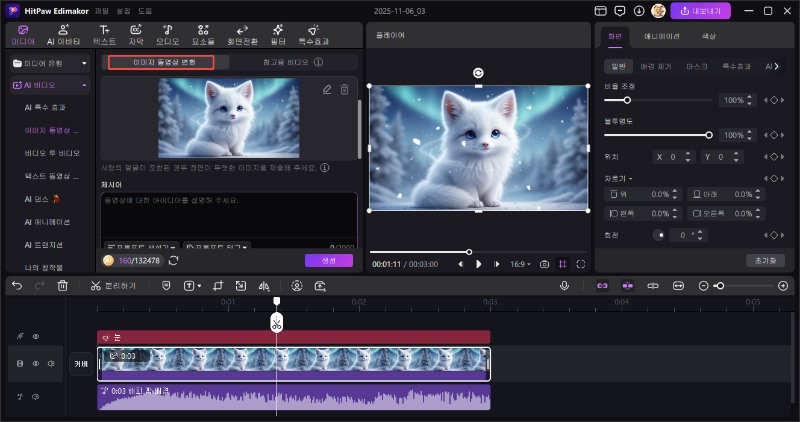Open the download center icon in title bar
The image size is (800, 422).
[x=639, y=11]
